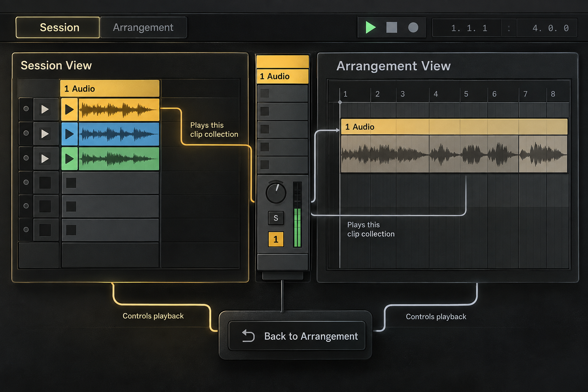Launch the green clip's play triangle

coord(69,158)
